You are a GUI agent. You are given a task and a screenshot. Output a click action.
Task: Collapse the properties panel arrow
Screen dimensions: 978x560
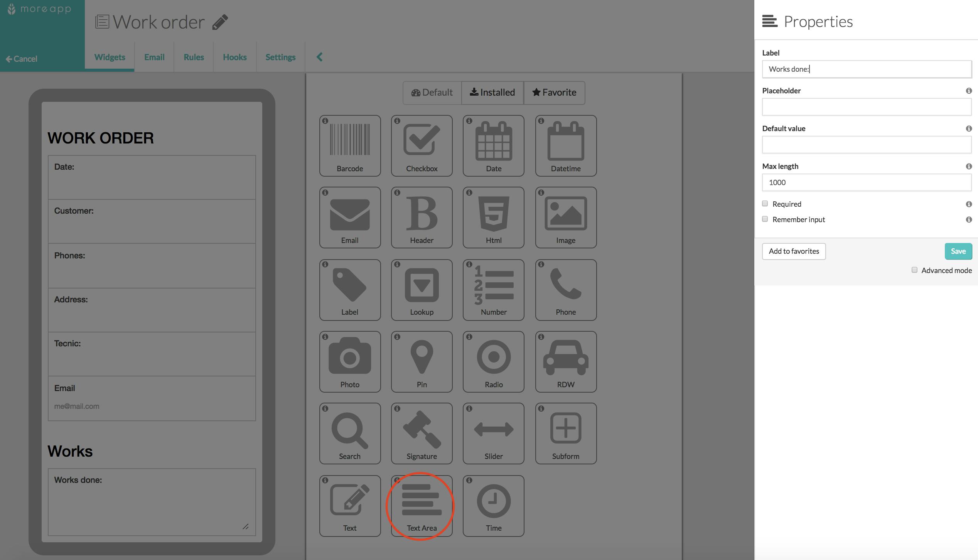320,57
